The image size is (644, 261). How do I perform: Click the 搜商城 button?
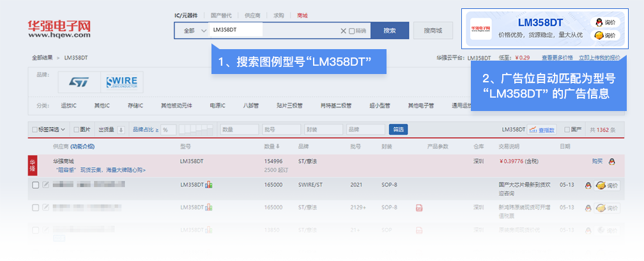tap(433, 31)
